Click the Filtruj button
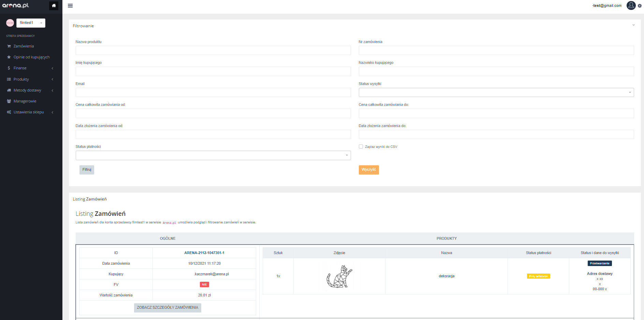Viewport: 644px width, 320px height. [x=87, y=170]
